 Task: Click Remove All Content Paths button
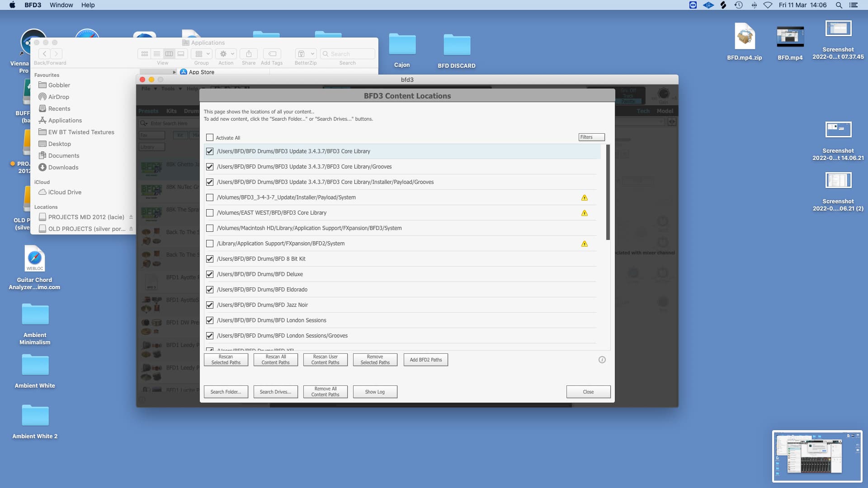click(325, 392)
